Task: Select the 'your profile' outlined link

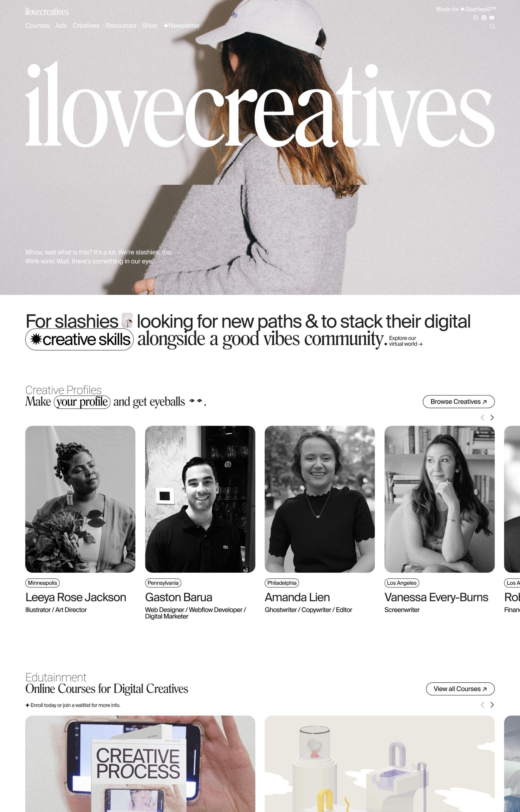Action: (x=82, y=402)
